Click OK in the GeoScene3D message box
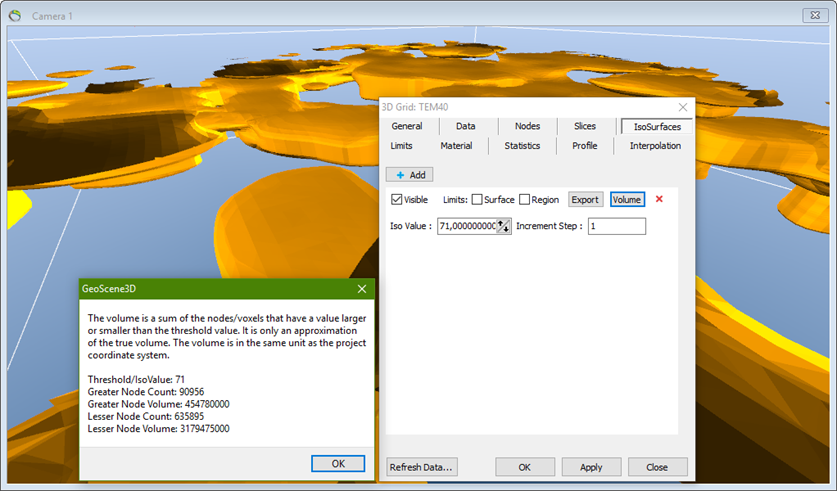This screenshot has width=837, height=491. pyautogui.click(x=338, y=464)
